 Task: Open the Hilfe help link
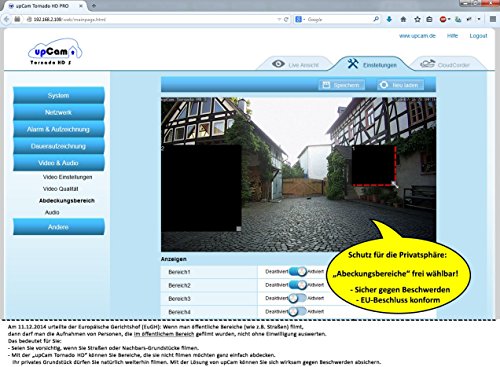pos(452,36)
